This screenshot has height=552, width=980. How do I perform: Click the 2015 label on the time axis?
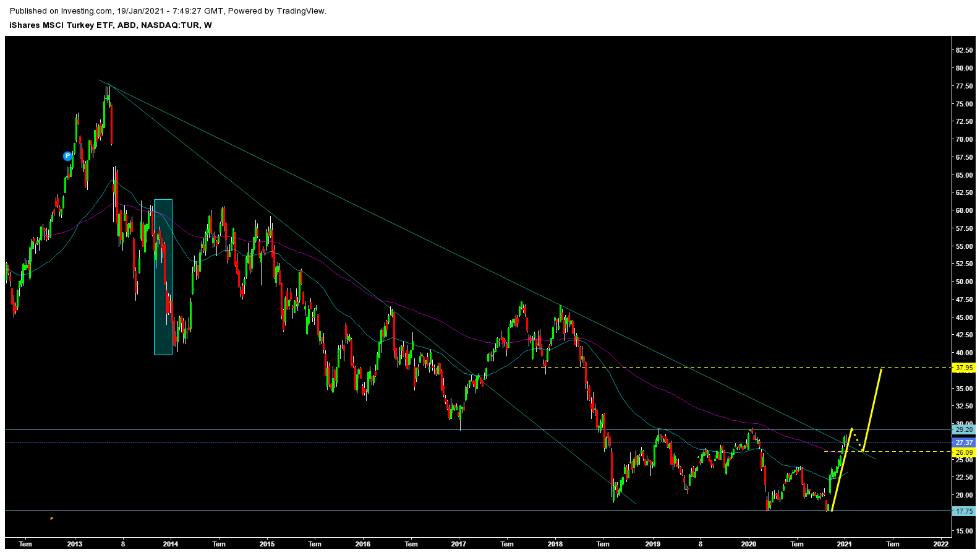click(267, 545)
